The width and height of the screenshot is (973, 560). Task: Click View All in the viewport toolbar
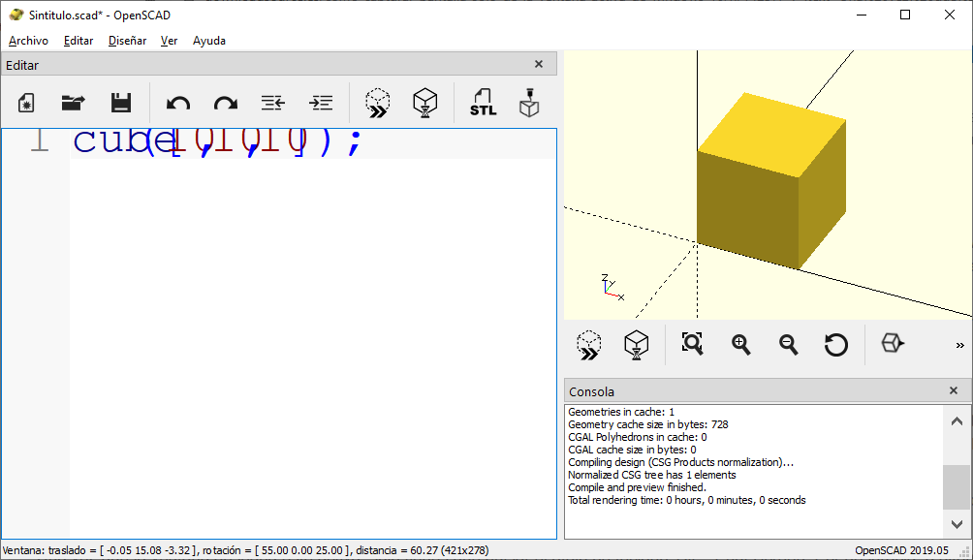click(x=692, y=344)
